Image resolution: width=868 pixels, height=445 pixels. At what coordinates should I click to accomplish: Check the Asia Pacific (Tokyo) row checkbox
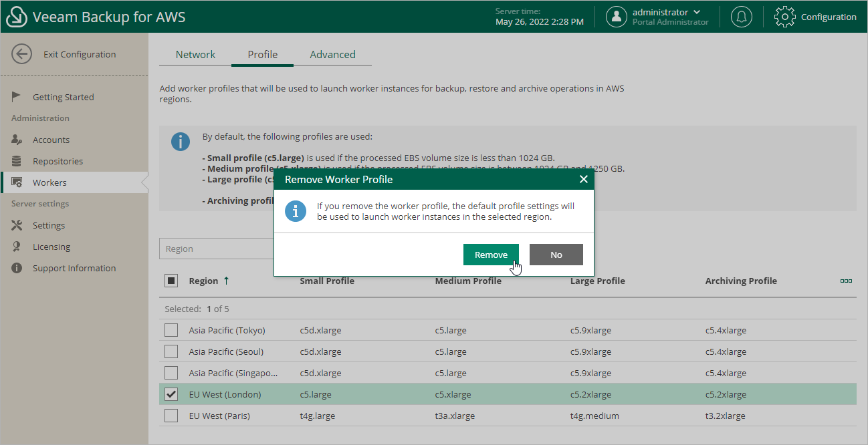(x=171, y=330)
